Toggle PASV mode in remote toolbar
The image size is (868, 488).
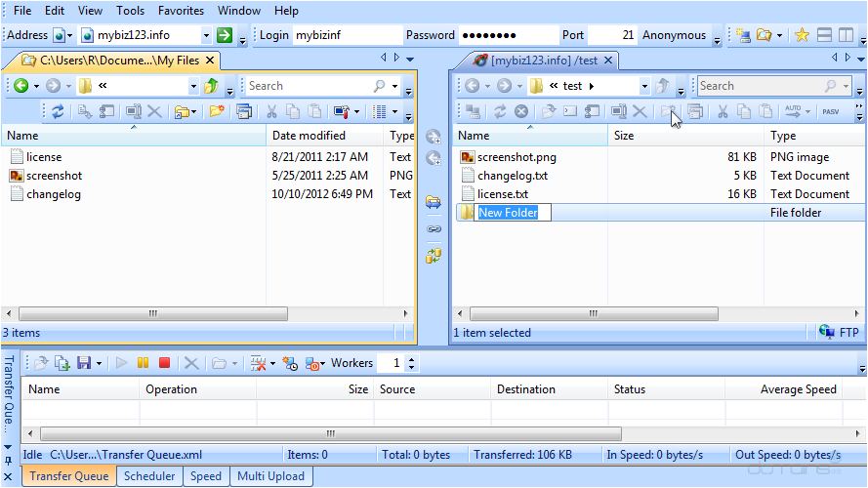(830, 112)
